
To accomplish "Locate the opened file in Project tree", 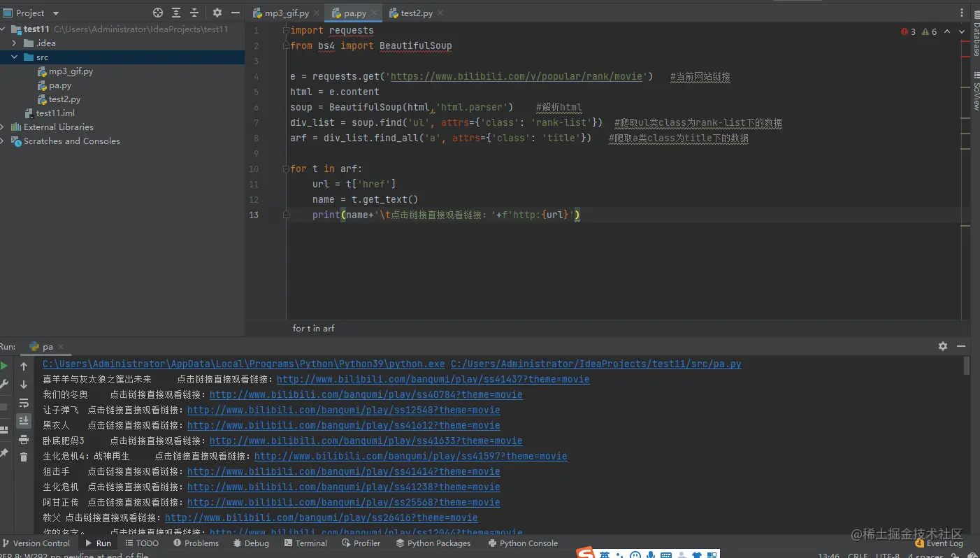I will [x=158, y=13].
